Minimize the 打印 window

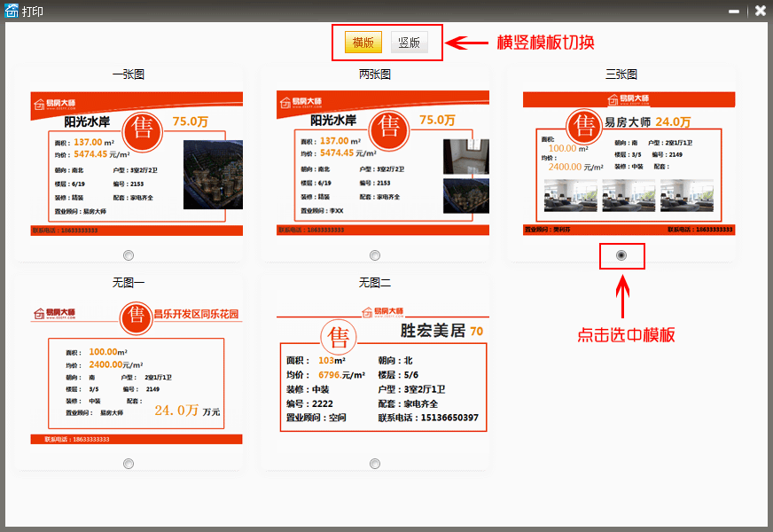[734, 12]
